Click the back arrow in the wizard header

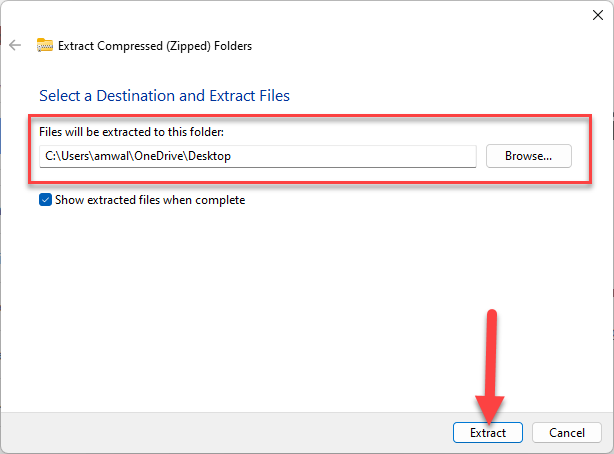click(x=15, y=45)
